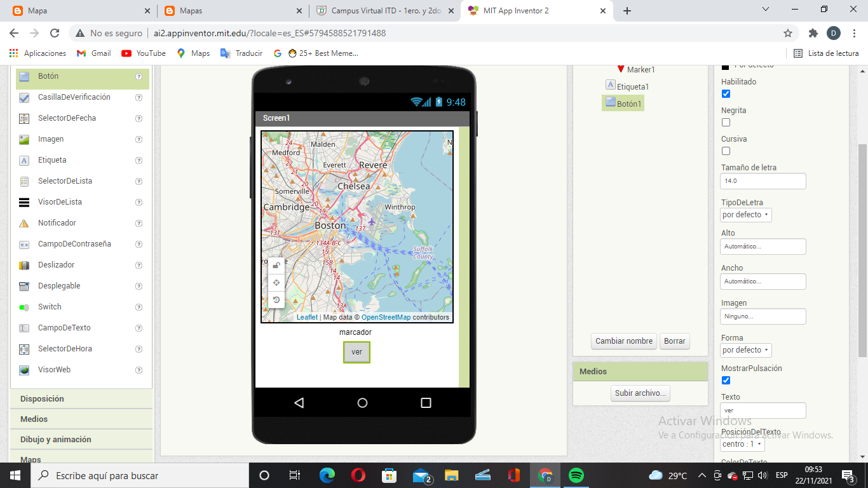Click the VisorDeLista palette icon
Image resolution: width=868 pixels, height=488 pixels.
[24, 202]
